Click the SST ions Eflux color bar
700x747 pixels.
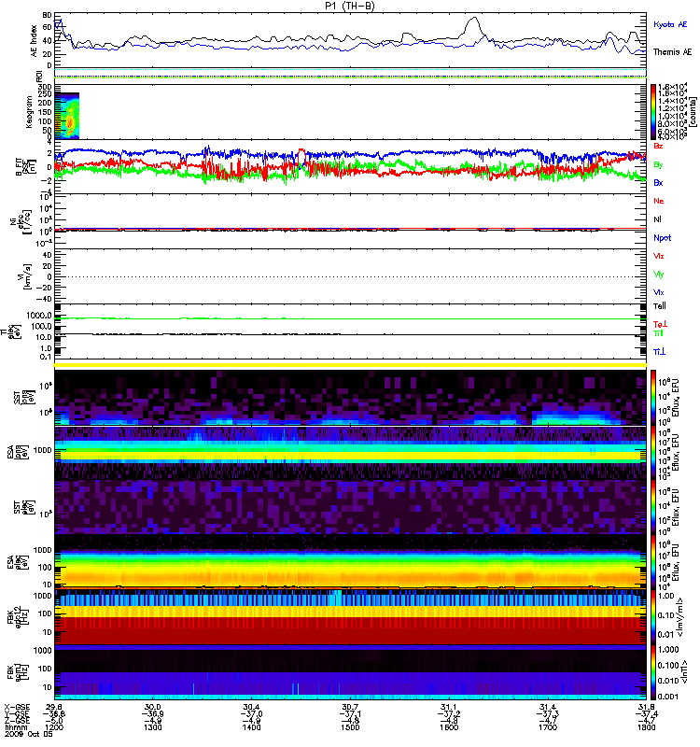(653, 398)
